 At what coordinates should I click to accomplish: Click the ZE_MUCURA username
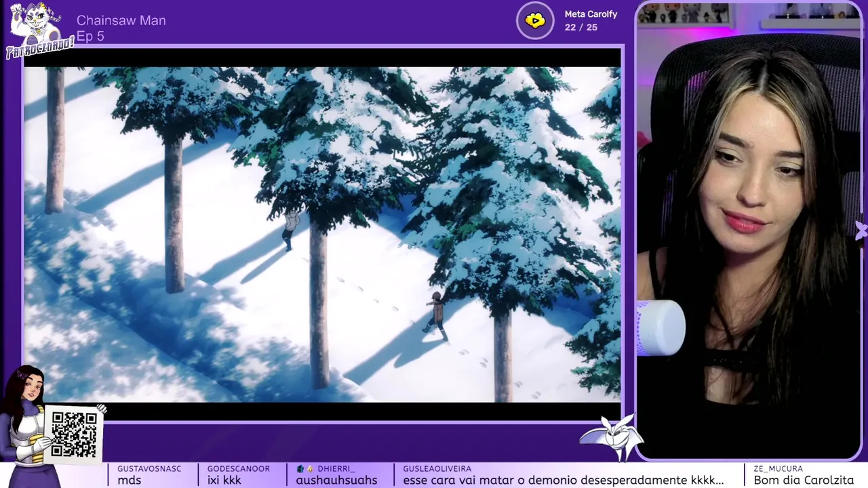778,468
